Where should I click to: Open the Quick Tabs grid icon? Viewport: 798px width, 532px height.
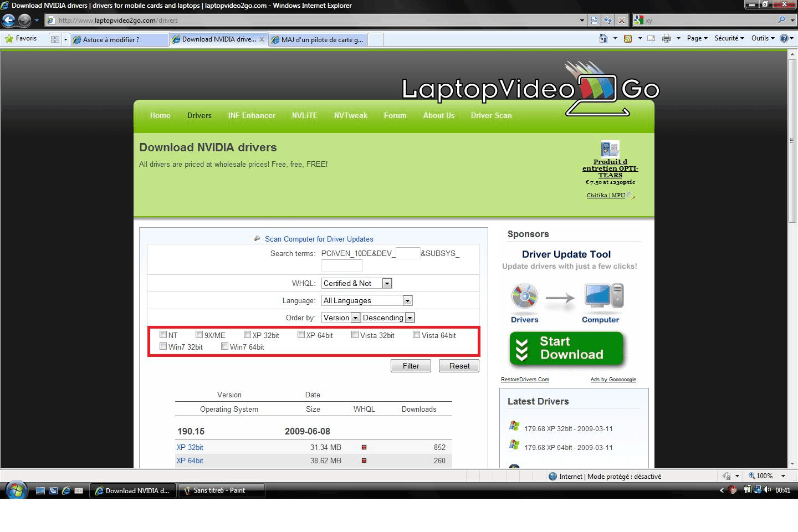click(x=55, y=39)
